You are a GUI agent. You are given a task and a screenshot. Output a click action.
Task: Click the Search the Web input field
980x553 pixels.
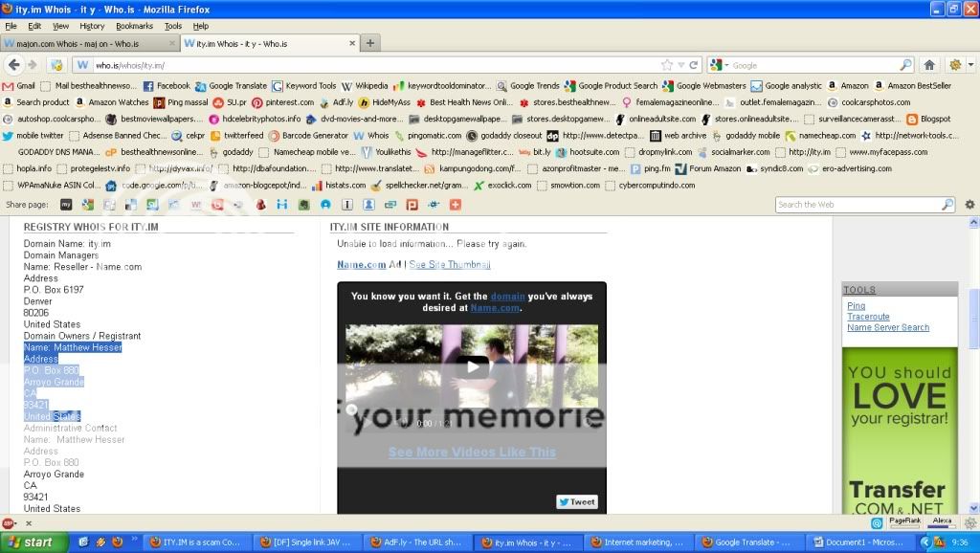pos(858,205)
